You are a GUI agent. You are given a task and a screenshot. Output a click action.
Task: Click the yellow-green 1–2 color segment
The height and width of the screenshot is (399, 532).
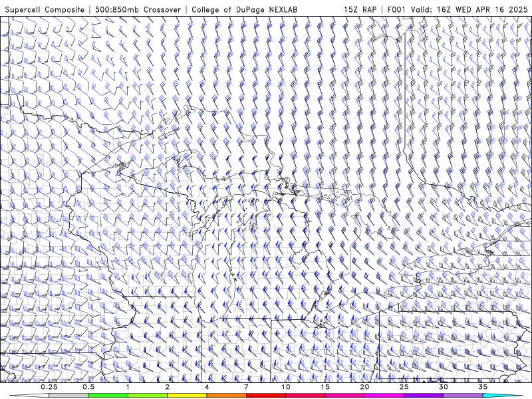pyautogui.click(x=148, y=396)
